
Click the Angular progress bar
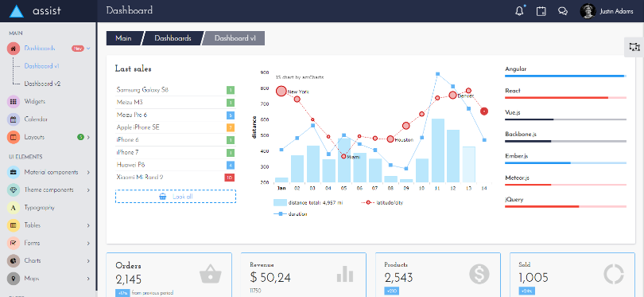click(x=565, y=76)
